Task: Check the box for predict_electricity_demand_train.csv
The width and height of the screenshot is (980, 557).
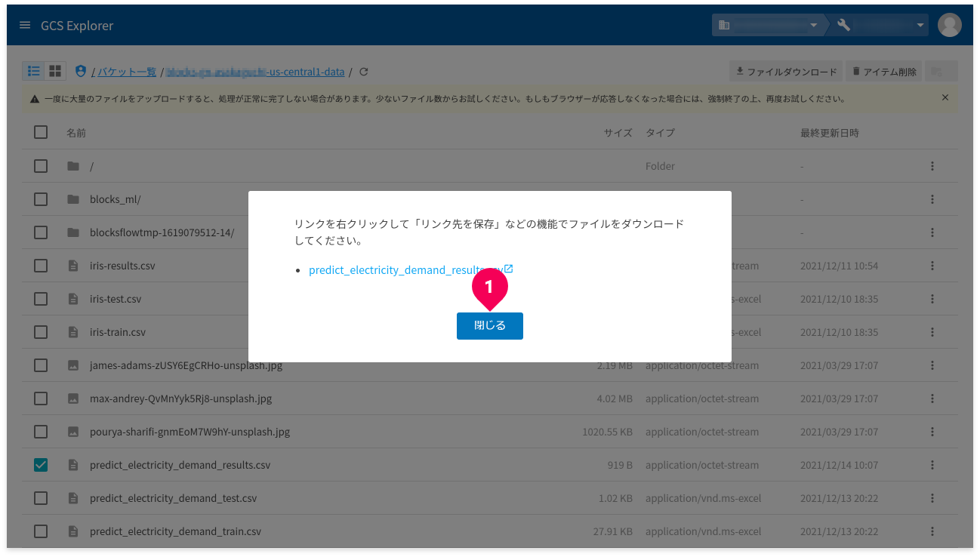Action: [x=41, y=531]
